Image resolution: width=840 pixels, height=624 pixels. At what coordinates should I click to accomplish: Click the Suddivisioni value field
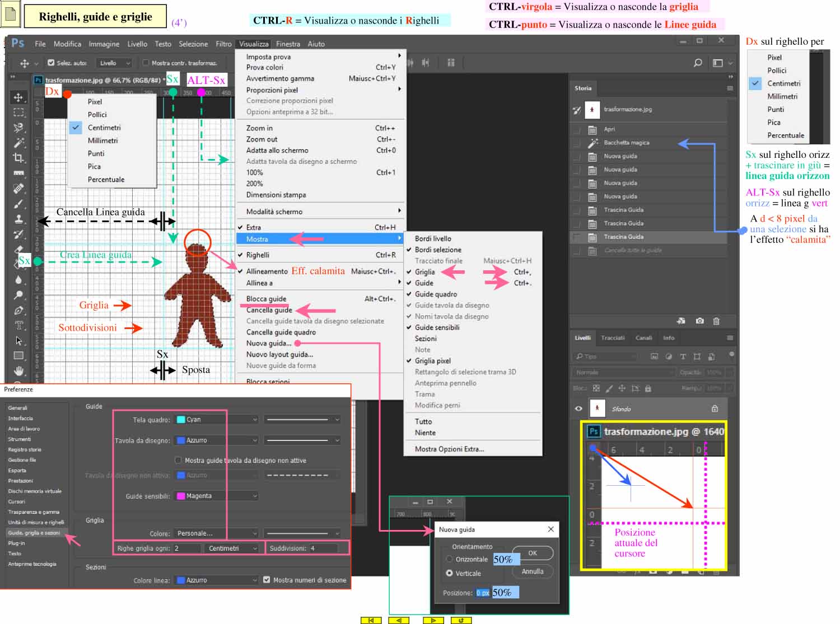tap(324, 548)
